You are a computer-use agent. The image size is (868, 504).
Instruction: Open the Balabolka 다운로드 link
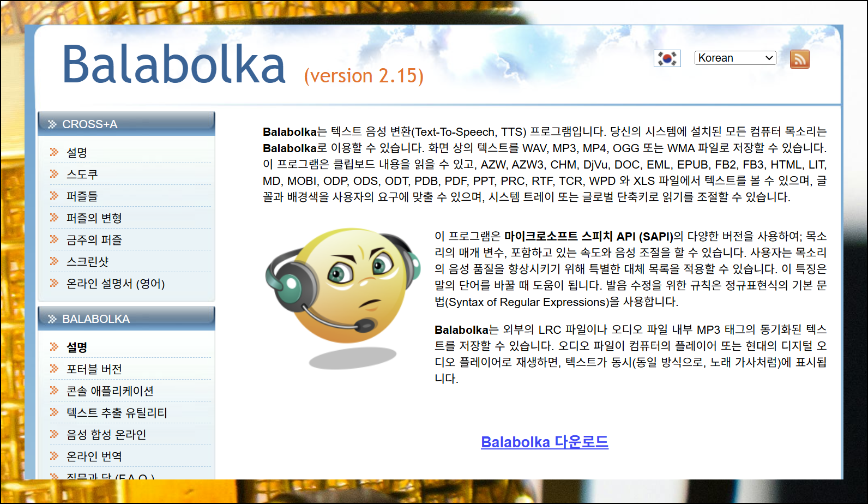click(545, 442)
